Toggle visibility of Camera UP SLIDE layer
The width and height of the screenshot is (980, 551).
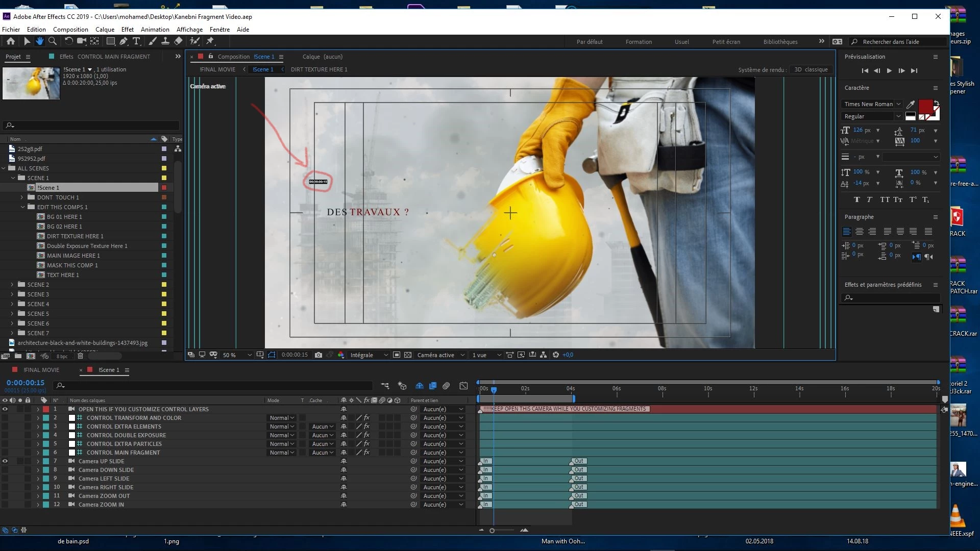point(5,461)
